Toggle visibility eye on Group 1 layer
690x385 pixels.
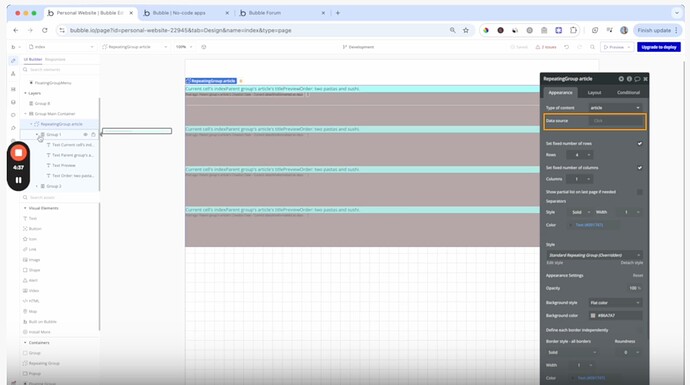pos(85,134)
